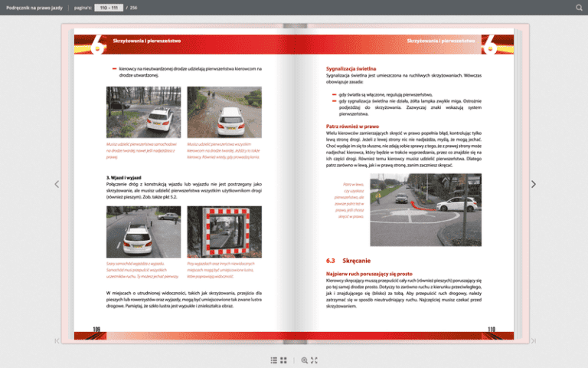Click the 'Patrz również w prawo' heading
The image size is (588, 368).
[x=352, y=126]
